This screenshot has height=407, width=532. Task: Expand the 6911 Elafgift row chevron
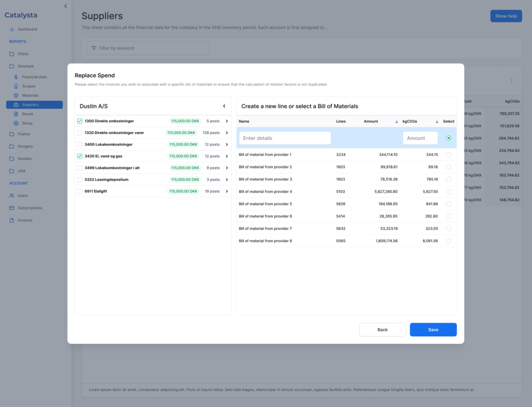(x=227, y=191)
